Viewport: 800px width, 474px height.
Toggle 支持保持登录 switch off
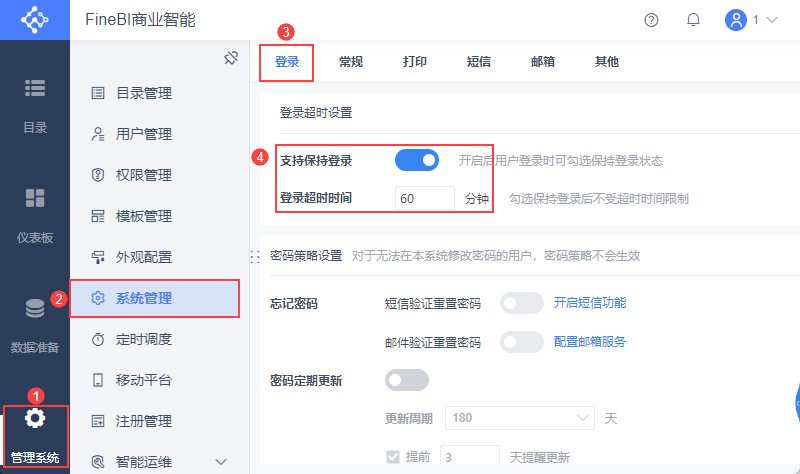click(417, 160)
